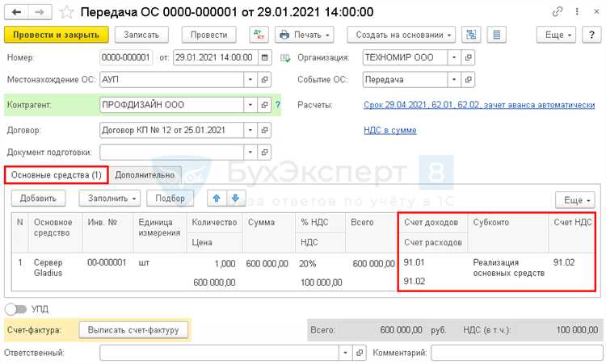Select НДС amount 100 000,00 in the table row
The image size is (606, 364).
click(322, 282)
